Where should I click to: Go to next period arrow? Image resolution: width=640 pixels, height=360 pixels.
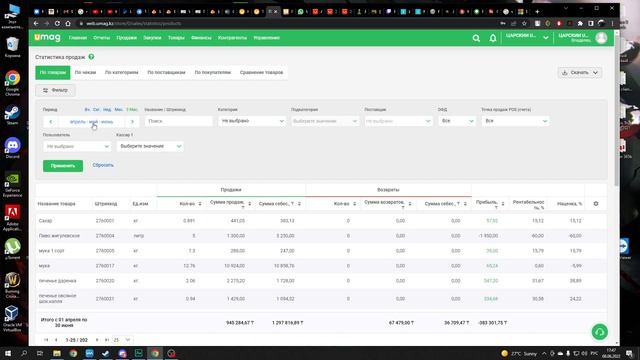tap(132, 122)
